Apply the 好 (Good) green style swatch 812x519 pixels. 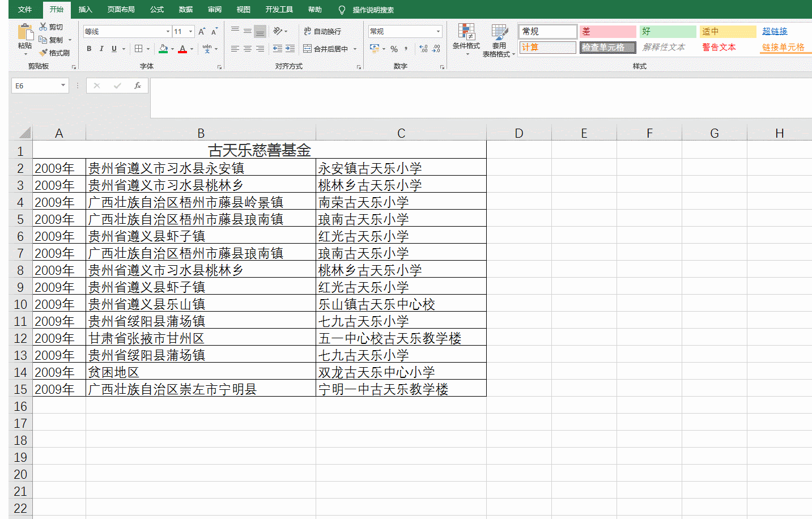(x=668, y=31)
